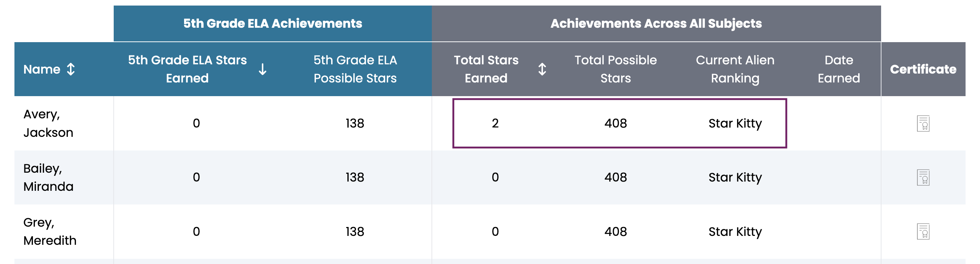This screenshot has height=264, width=980.
Task: Select the Name column header
Action: coord(42,69)
